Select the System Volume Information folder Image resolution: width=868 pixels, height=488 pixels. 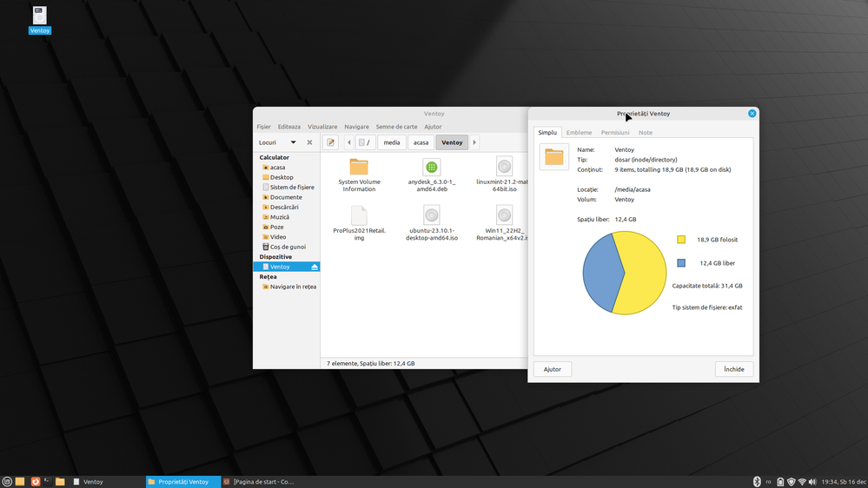pos(359,167)
